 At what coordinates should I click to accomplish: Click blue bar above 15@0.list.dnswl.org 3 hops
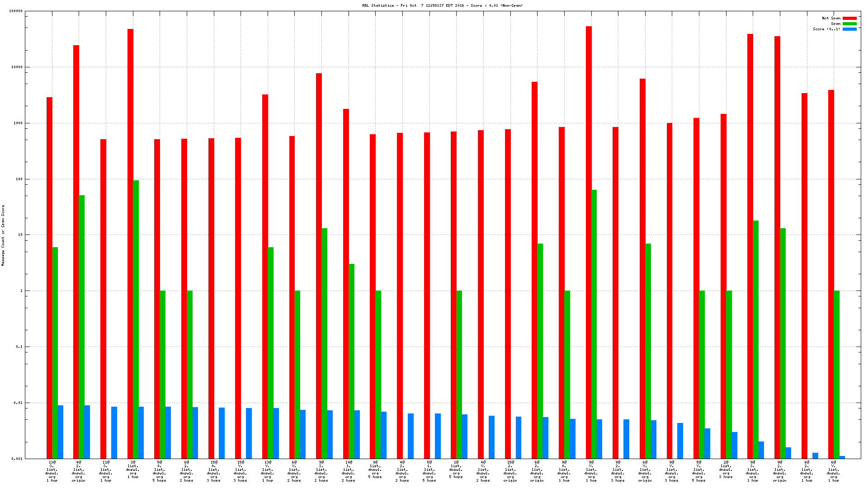[222, 433]
